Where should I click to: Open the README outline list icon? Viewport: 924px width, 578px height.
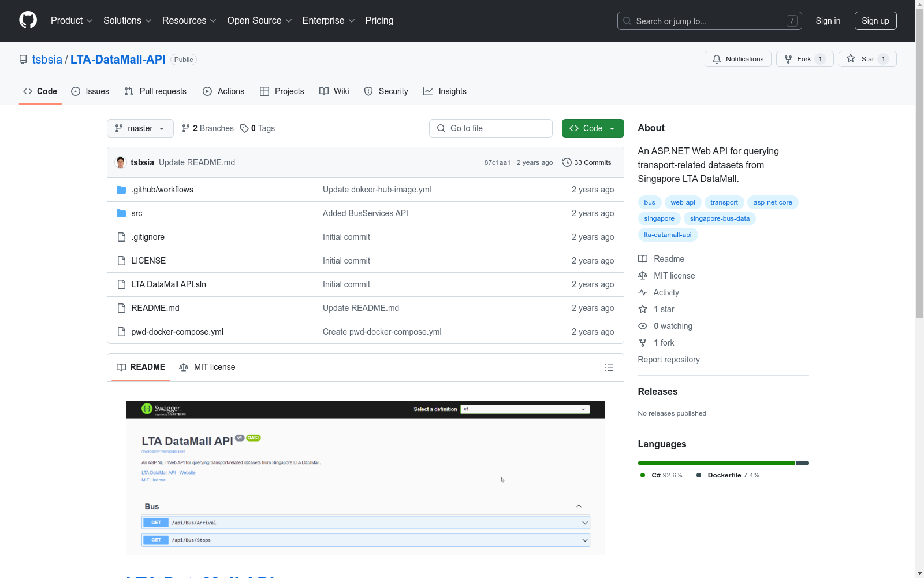point(609,368)
